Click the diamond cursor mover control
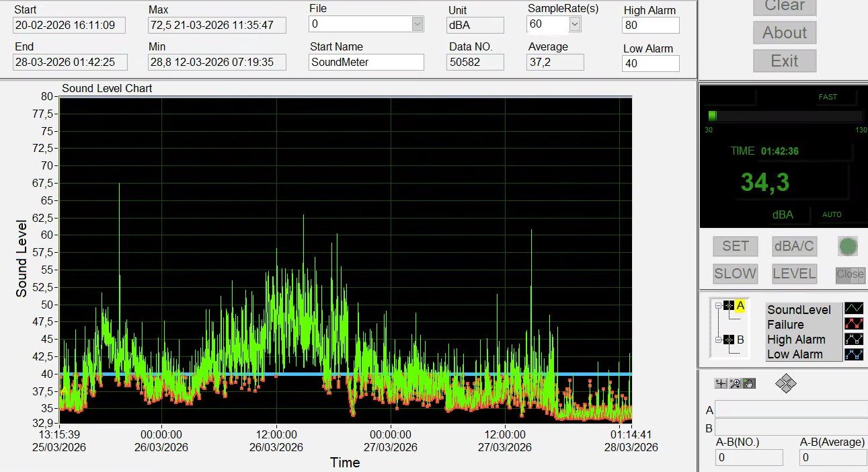Image resolution: width=868 pixels, height=472 pixels. point(785,384)
